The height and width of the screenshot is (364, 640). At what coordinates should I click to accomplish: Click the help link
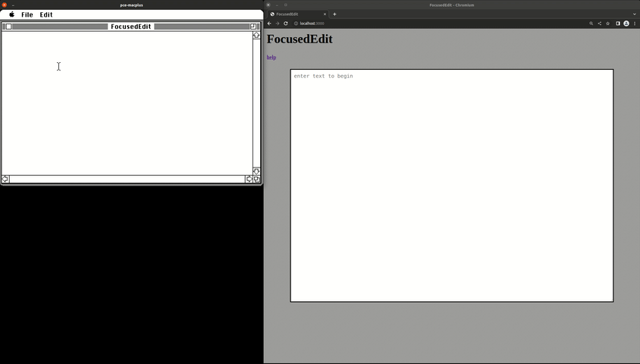271,58
